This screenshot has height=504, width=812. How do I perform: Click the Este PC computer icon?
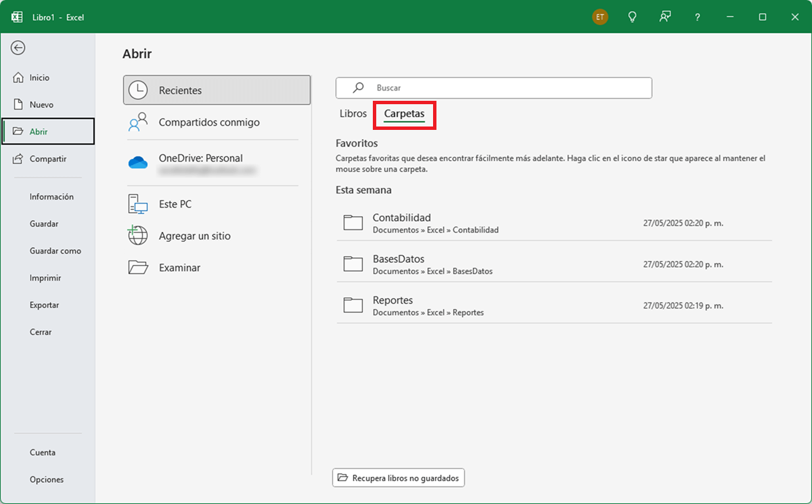[138, 204]
